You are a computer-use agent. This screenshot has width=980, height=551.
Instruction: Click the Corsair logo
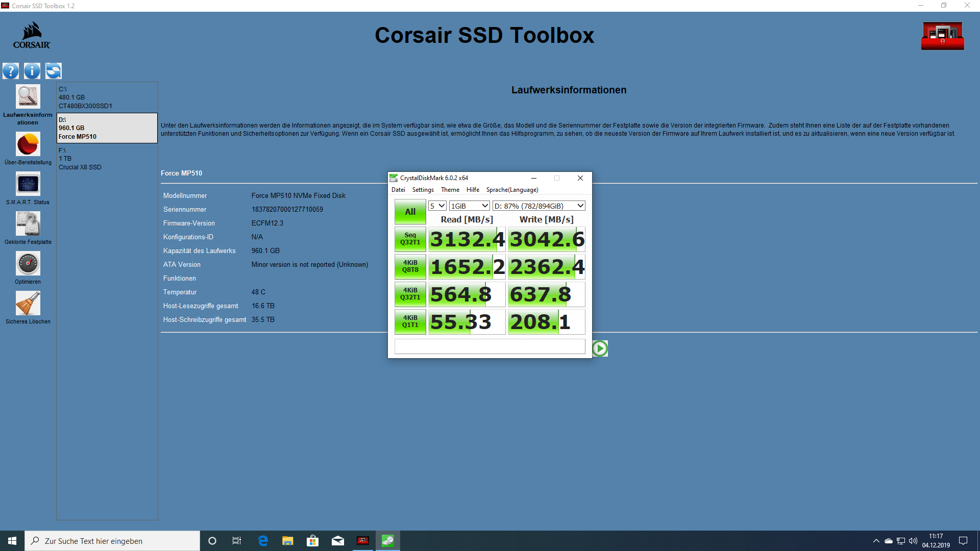click(31, 35)
